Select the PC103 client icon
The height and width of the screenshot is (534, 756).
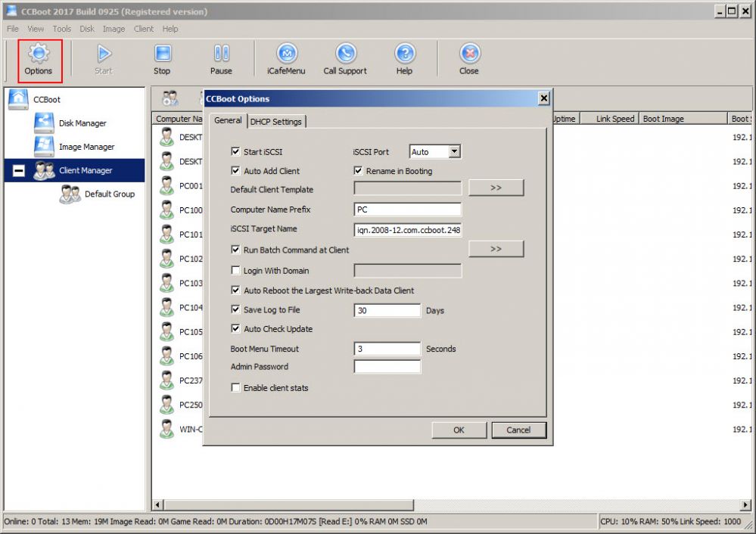(x=166, y=283)
